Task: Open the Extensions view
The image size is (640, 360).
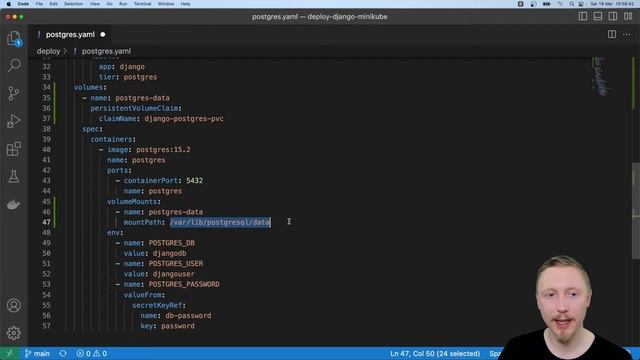Action: 14,149
